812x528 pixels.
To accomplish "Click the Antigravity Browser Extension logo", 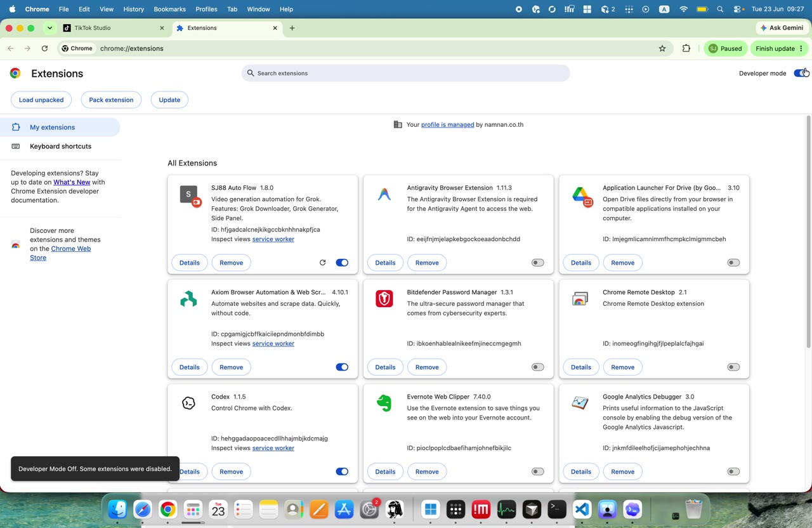I will pos(384,194).
